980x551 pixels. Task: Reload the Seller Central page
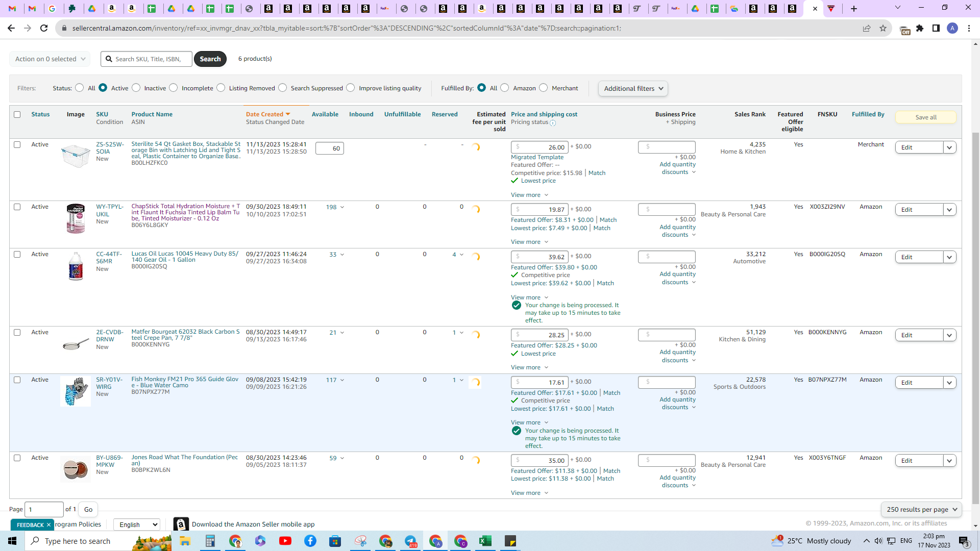pos(44,28)
